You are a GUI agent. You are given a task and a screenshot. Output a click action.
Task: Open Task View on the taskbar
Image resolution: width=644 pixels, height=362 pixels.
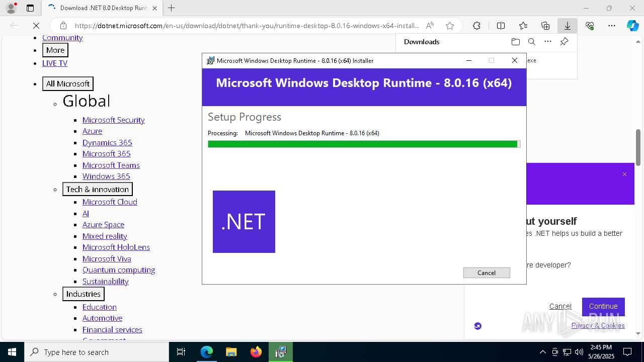coord(181,352)
